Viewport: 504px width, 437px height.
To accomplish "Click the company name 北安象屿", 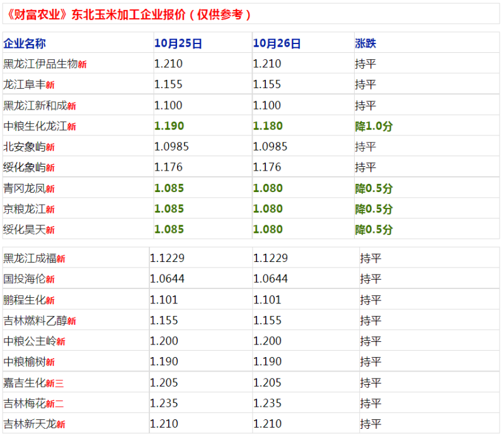I will [25, 147].
